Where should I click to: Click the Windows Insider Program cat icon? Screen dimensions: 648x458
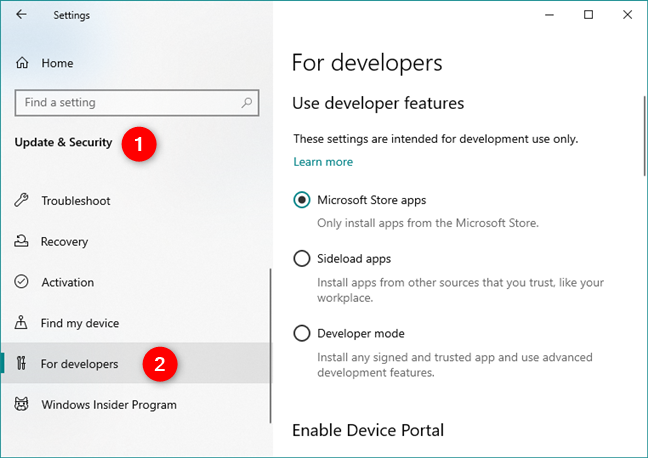click(21, 404)
